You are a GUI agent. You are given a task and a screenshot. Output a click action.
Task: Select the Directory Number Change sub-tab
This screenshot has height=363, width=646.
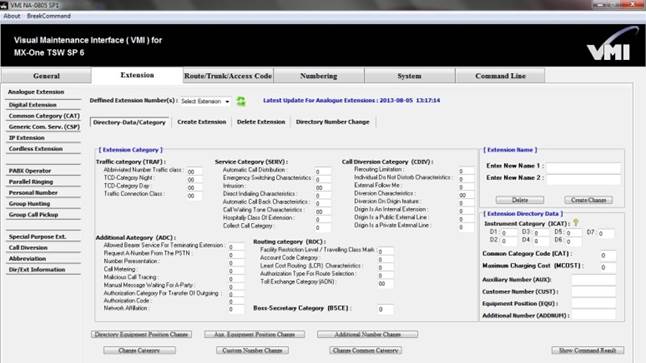click(332, 122)
